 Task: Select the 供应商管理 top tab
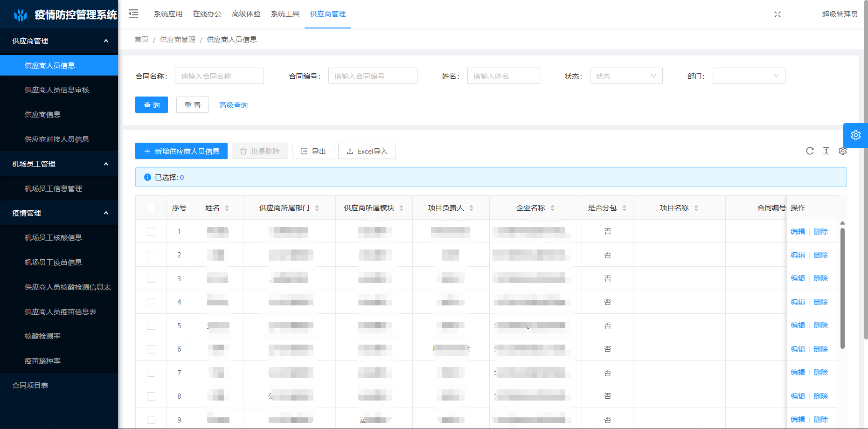point(328,14)
